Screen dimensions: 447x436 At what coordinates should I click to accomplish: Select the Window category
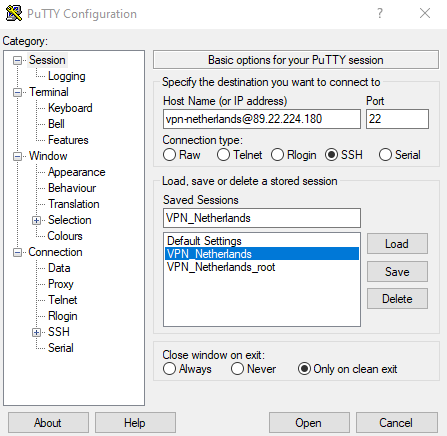(x=48, y=156)
